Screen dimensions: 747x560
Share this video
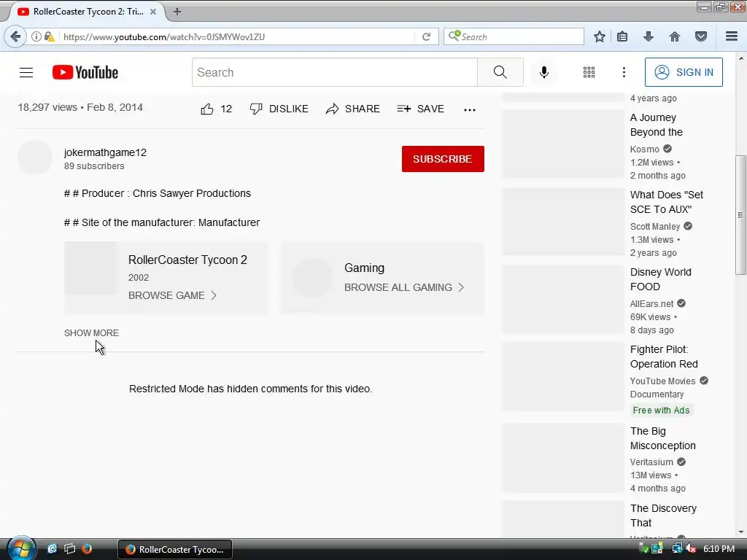coord(352,109)
